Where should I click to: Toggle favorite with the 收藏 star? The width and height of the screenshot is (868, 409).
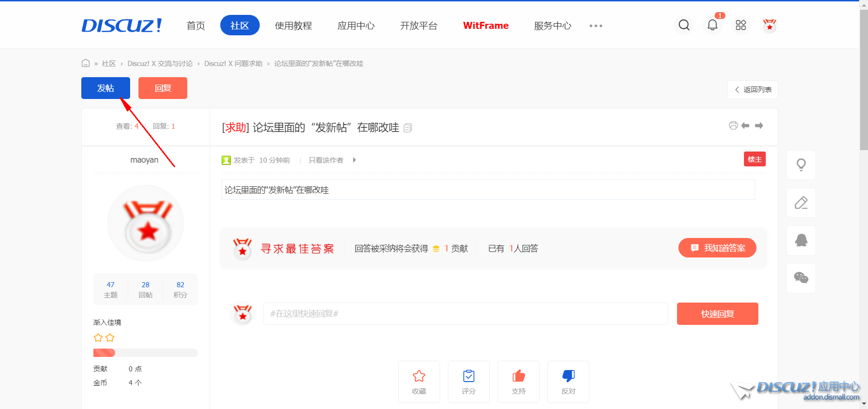click(x=419, y=381)
